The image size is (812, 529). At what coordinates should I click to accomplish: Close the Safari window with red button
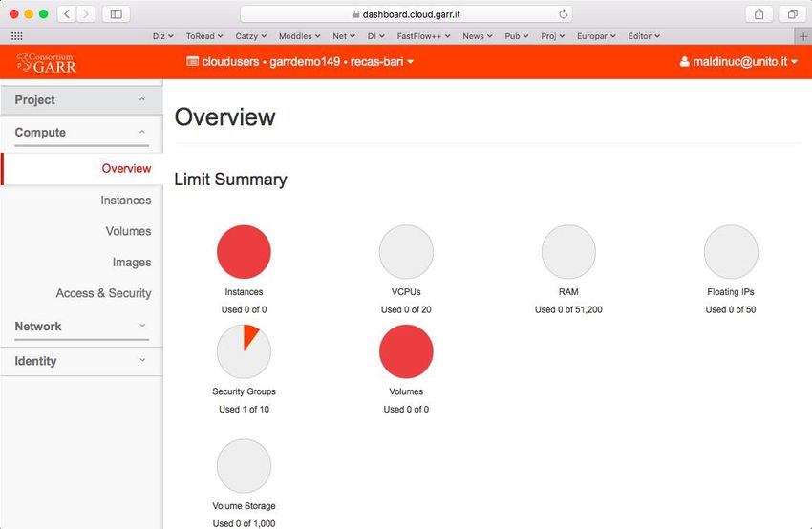coord(14,14)
